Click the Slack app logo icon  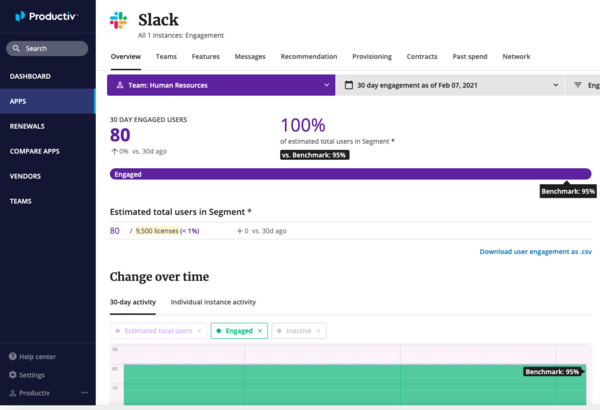click(x=118, y=20)
